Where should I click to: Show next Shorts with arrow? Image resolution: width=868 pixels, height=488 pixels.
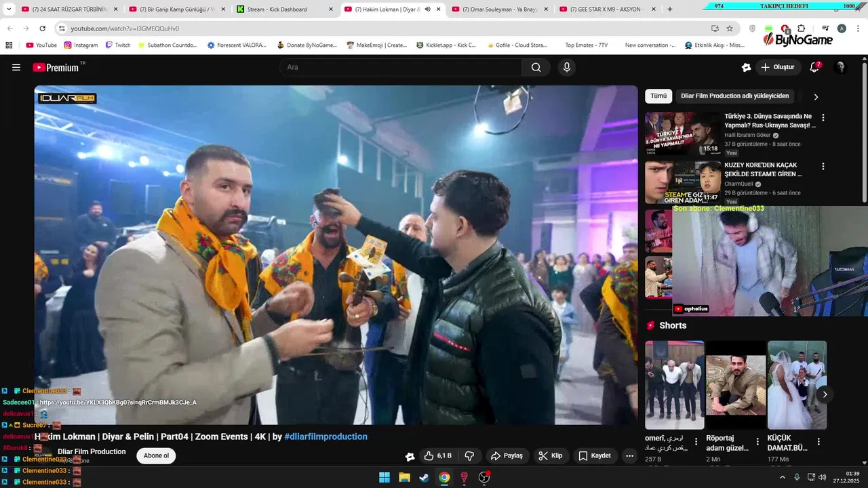click(825, 394)
